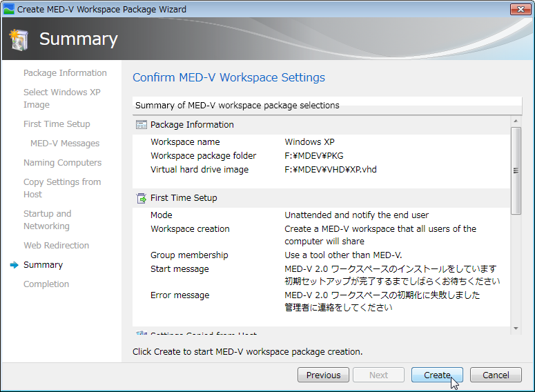Select the Error message label
535x392 pixels.
179,295
